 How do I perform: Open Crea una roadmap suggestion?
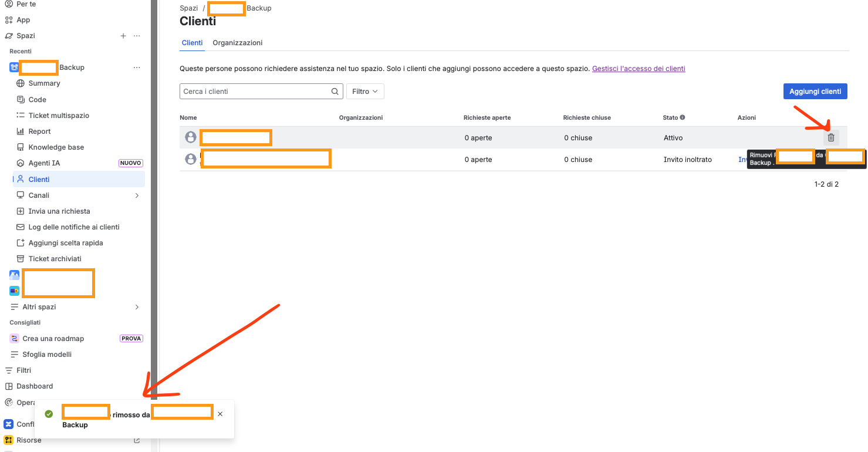point(53,339)
